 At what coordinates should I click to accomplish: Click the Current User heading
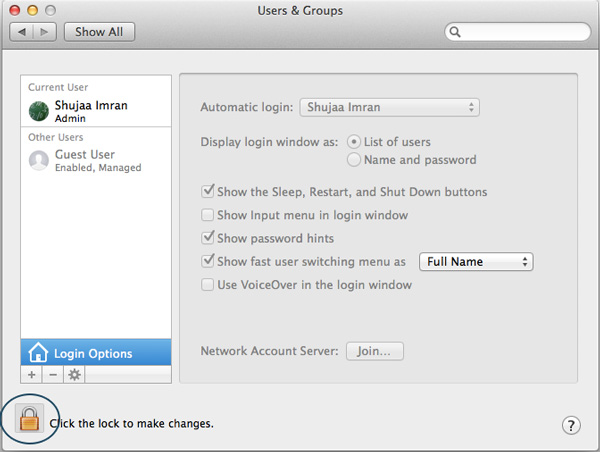coord(58,87)
